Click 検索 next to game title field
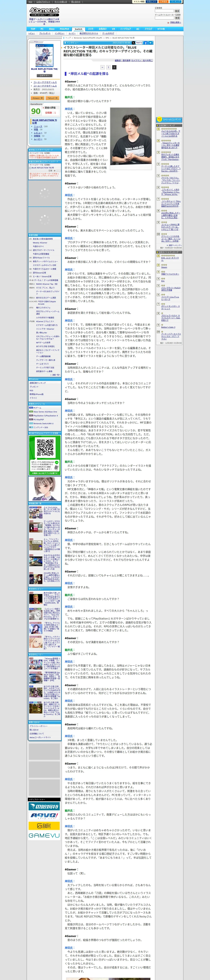The image size is (210, 980). pyautogui.click(x=177, y=18)
